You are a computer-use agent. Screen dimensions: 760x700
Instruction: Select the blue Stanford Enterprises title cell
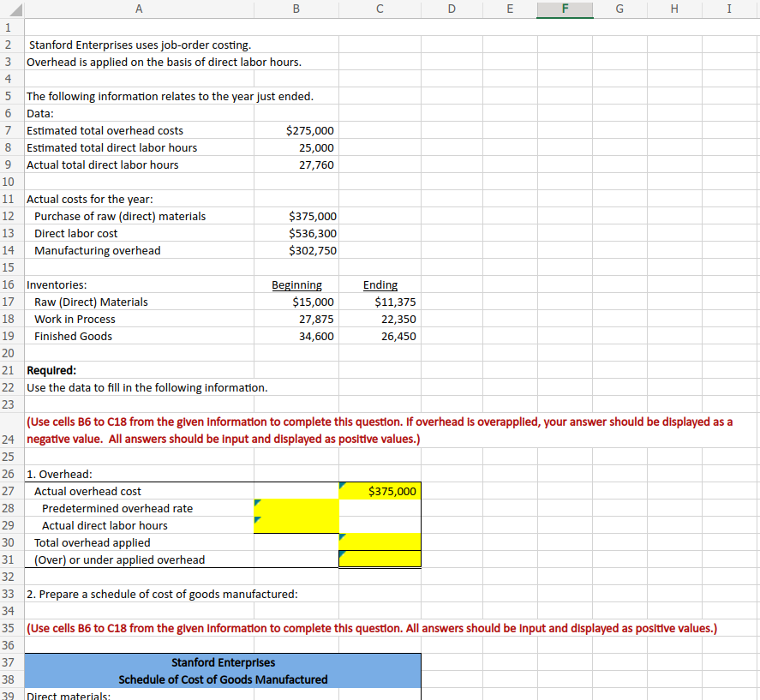click(223, 661)
